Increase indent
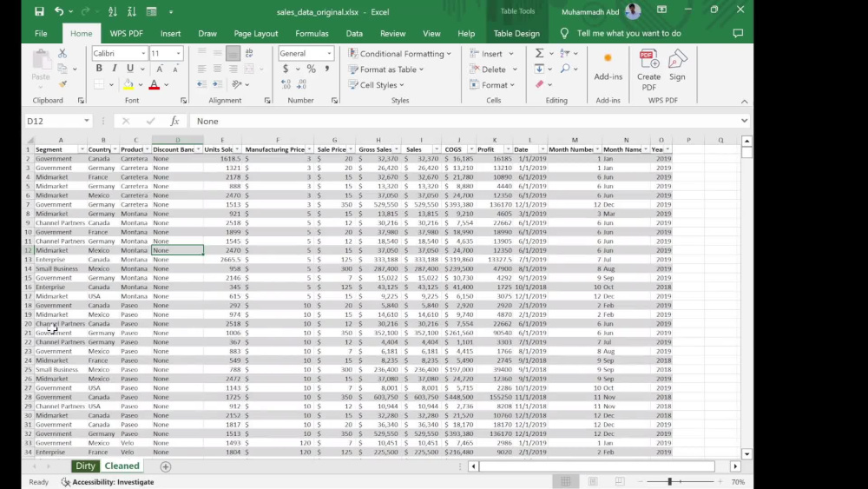The width and height of the screenshot is (868, 489). coord(217,84)
